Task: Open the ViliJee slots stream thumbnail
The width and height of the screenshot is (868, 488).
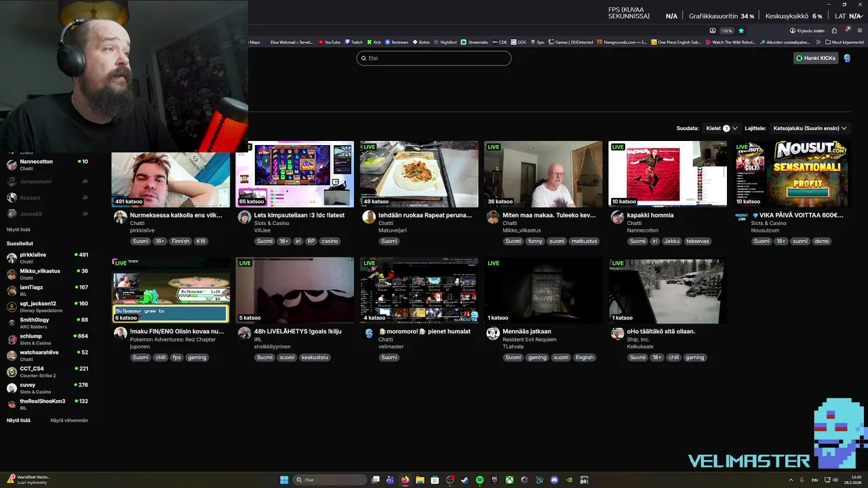Action: [294, 174]
